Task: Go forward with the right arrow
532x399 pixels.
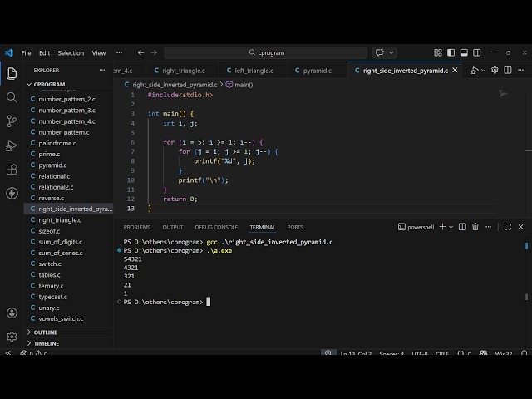Action: coord(154,52)
